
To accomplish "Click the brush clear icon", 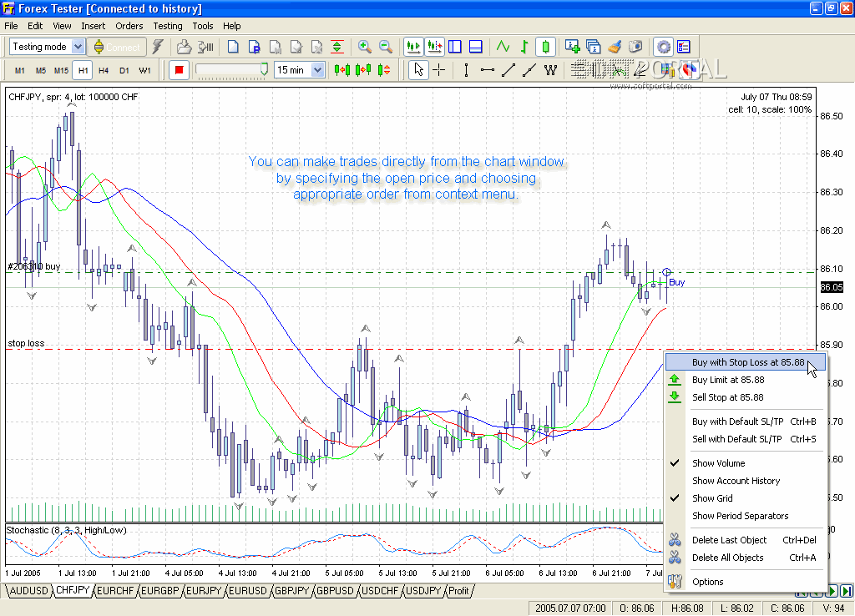I will (615, 47).
